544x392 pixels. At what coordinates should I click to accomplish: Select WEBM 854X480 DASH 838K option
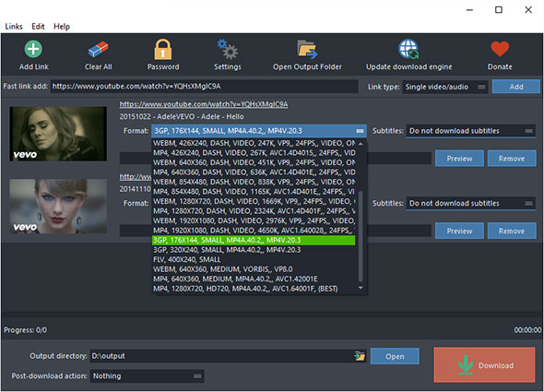254,182
